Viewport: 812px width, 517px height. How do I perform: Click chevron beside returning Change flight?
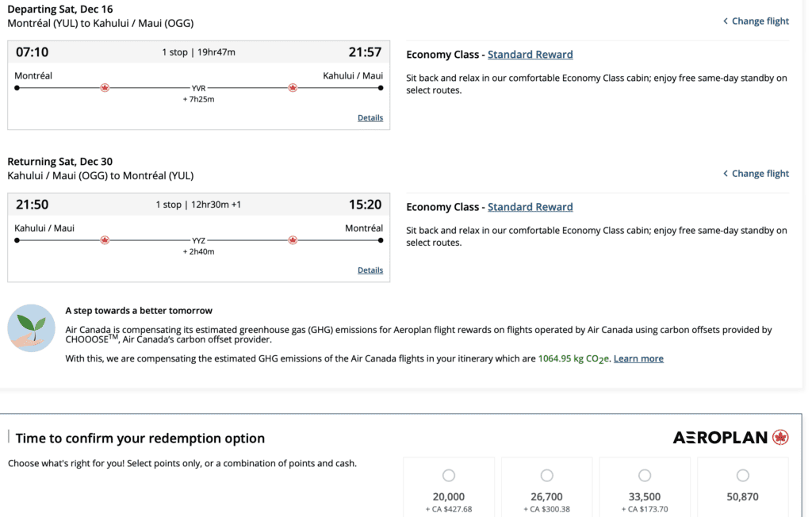pyautogui.click(x=725, y=174)
